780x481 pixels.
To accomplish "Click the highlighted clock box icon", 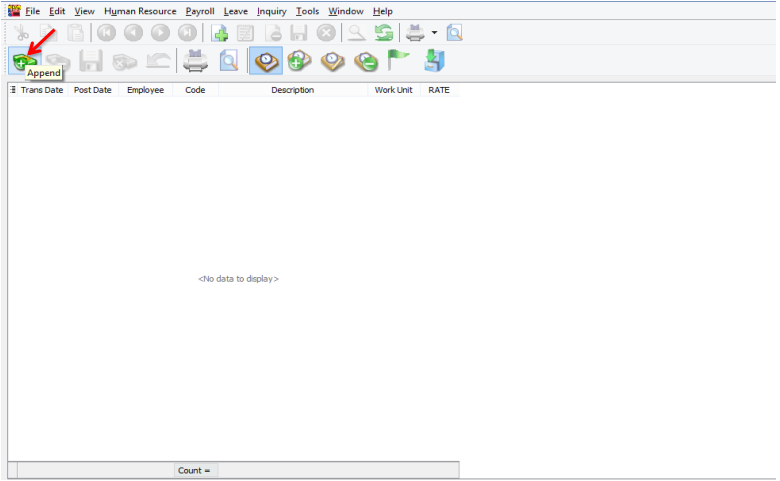I will click(x=265, y=61).
